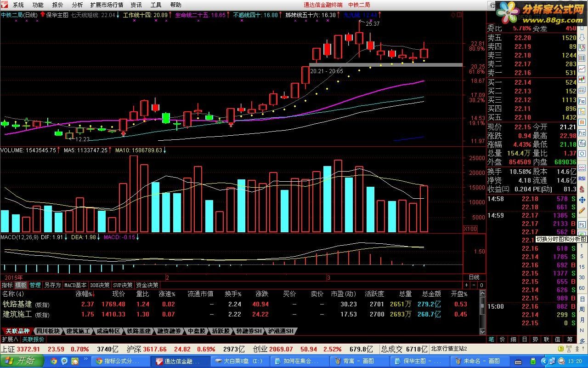
Task: Click the 关联报价 link
Action: [x=34, y=339]
